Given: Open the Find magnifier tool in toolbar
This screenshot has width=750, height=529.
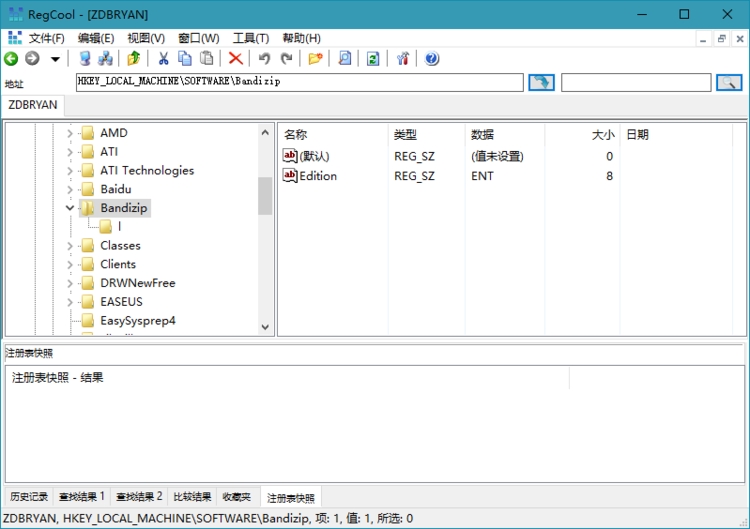Looking at the screenshot, I should [x=345, y=59].
